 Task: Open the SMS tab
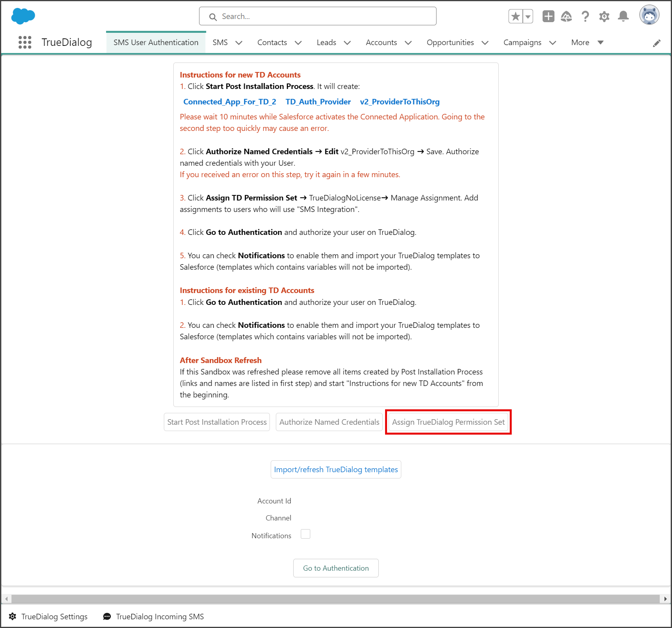pyautogui.click(x=220, y=42)
